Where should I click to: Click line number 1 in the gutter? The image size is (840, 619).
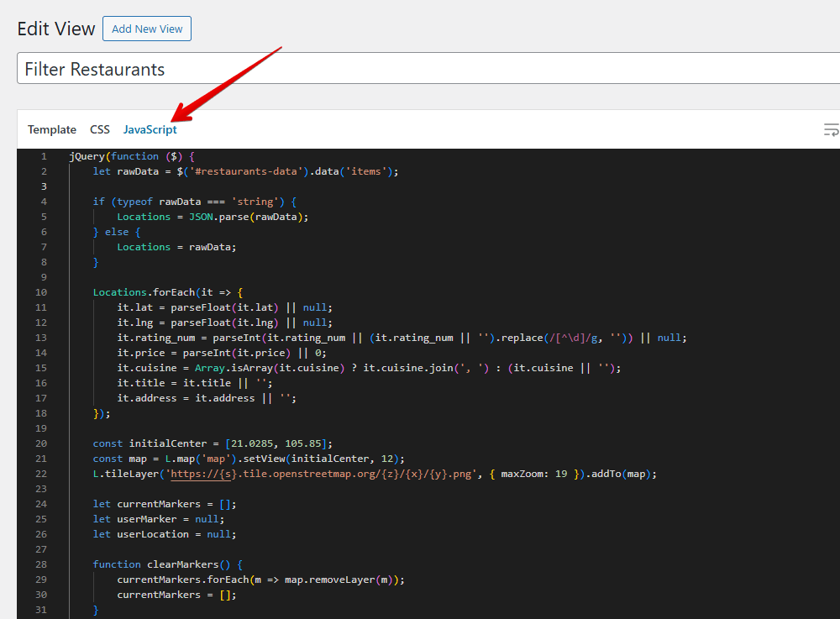point(43,155)
